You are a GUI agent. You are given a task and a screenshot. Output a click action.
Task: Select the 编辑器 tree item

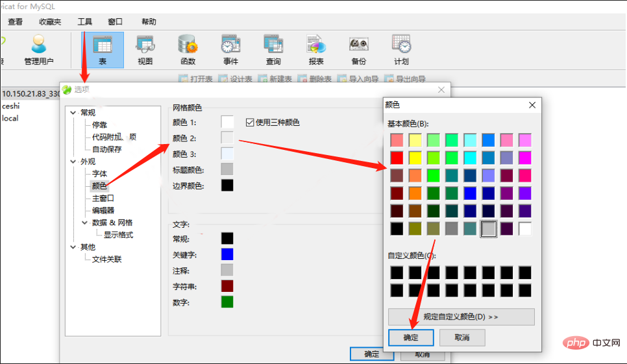point(103,210)
